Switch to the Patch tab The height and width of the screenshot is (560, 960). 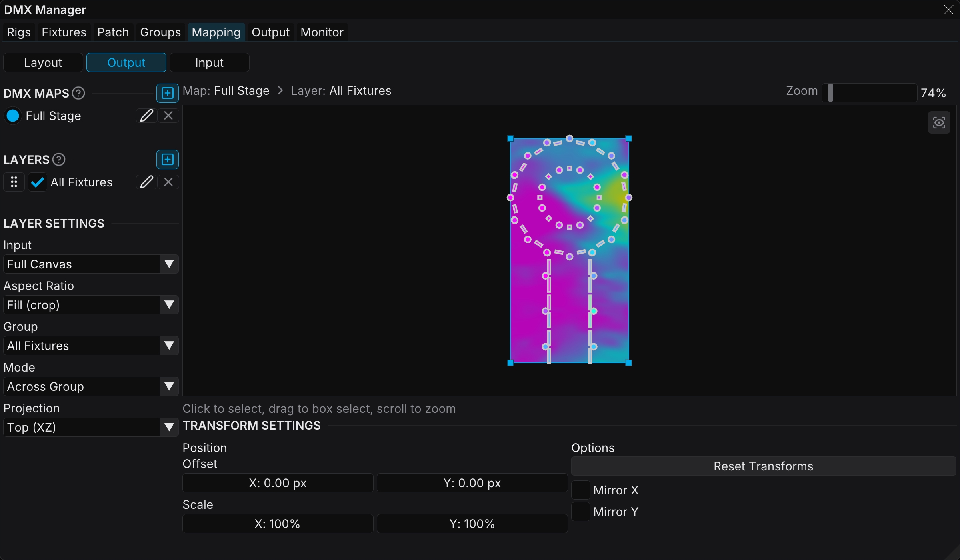tap(113, 32)
